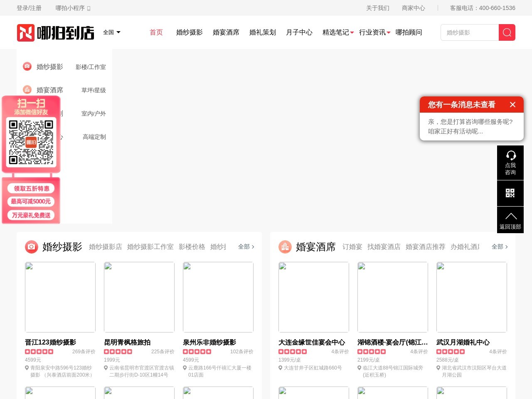Dismiss the unread message notification popup
Image resolution: width=532 pixels, height=399 pixels.
[x=512, y=105]
